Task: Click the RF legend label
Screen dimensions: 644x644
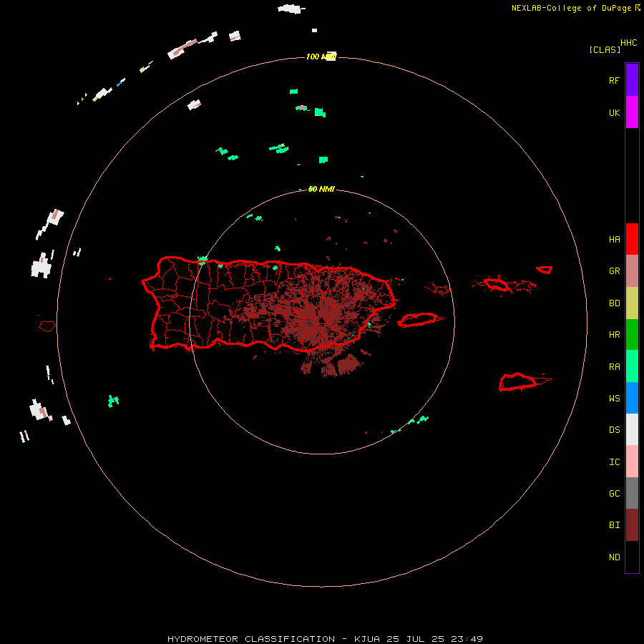Action: [614, 80]
